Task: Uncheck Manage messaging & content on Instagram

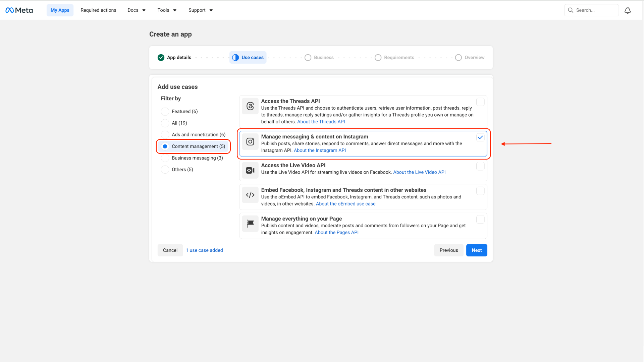Action: (480, 137)
